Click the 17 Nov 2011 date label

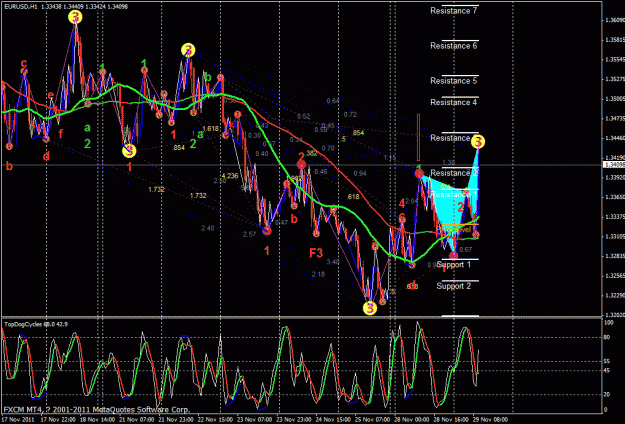[x=19, y=420]
